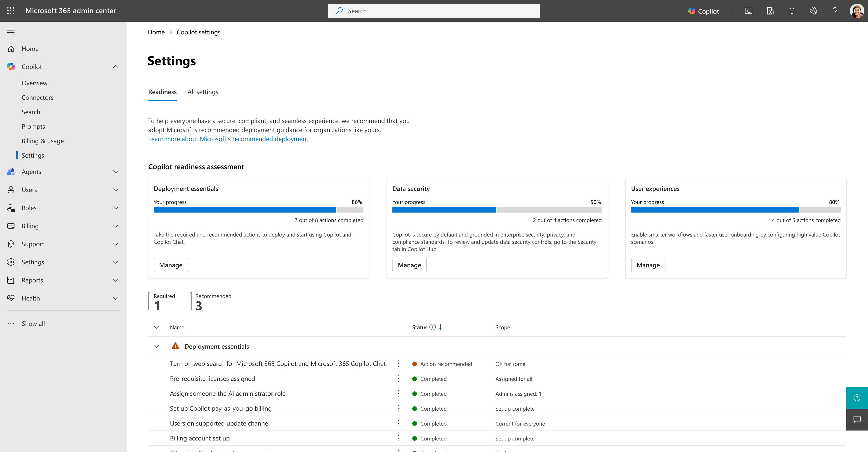Image resolution: width=868 pixels, height=452 pixels.
Task: Open more options for Billing account set up row
Action: pos(399,438)
